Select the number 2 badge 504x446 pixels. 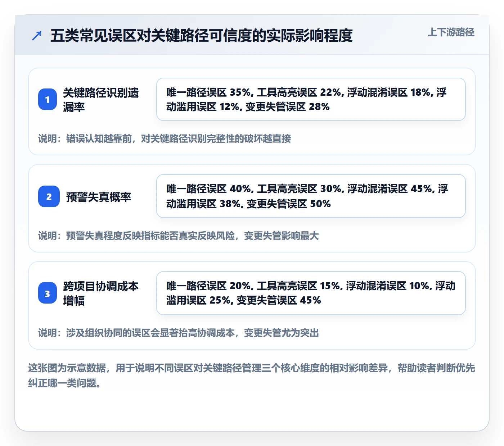(x=49, y=196)
